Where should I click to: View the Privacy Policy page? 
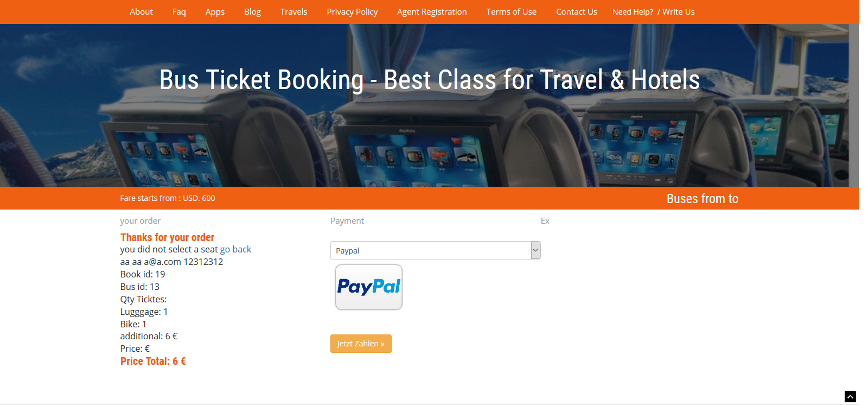352,12
